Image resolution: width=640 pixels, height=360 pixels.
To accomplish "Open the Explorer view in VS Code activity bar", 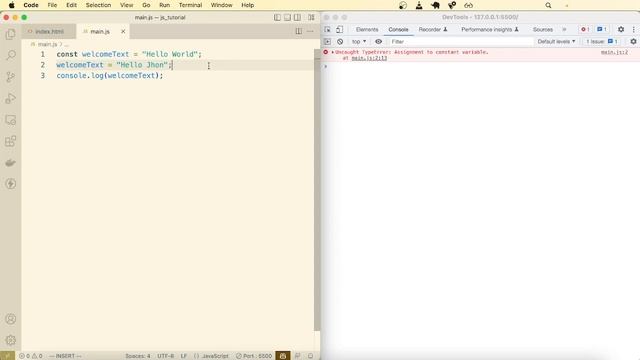I will pos(11,34).
